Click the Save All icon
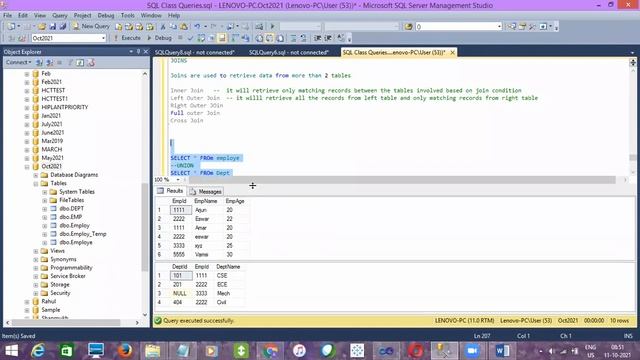The height and width of the screenshot is (360, 640). [63, 27]
